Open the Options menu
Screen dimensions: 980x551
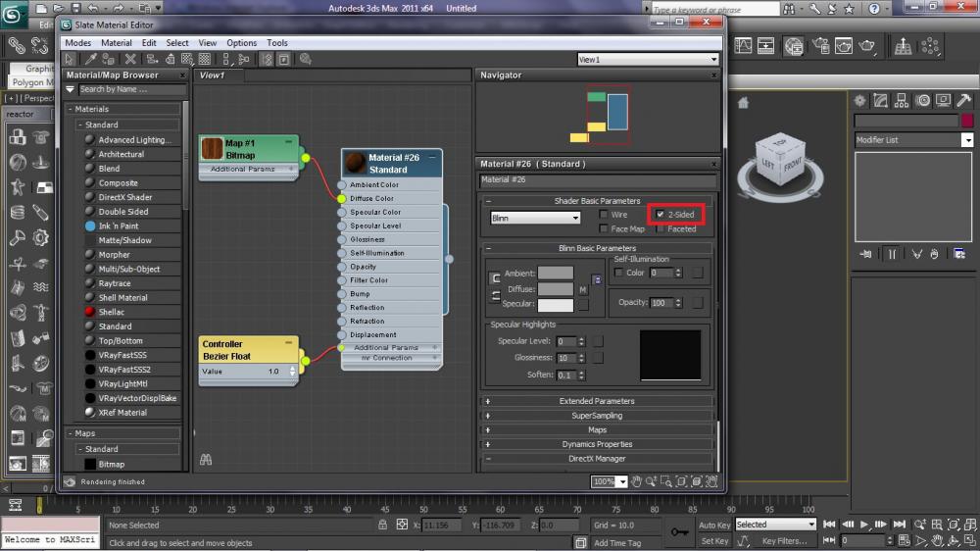pyautogui.click(x=241, y=43)
